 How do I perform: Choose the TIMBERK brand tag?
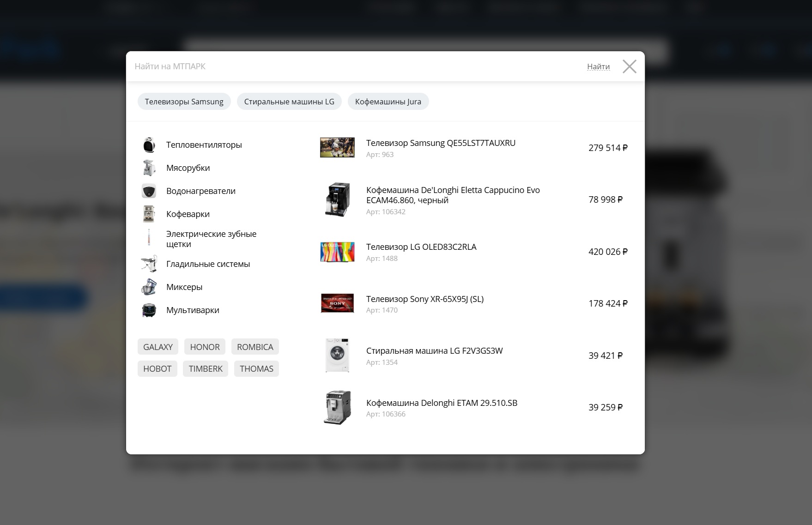tap(206, 368)
